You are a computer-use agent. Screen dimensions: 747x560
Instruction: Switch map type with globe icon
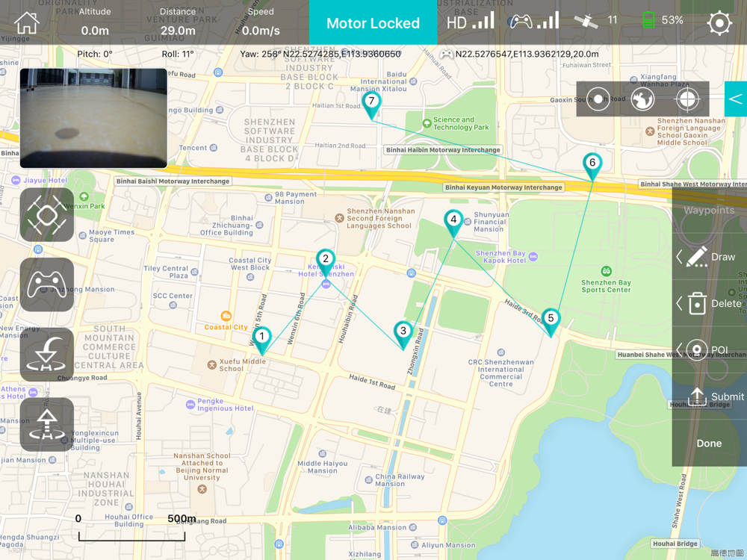[642, 99]
